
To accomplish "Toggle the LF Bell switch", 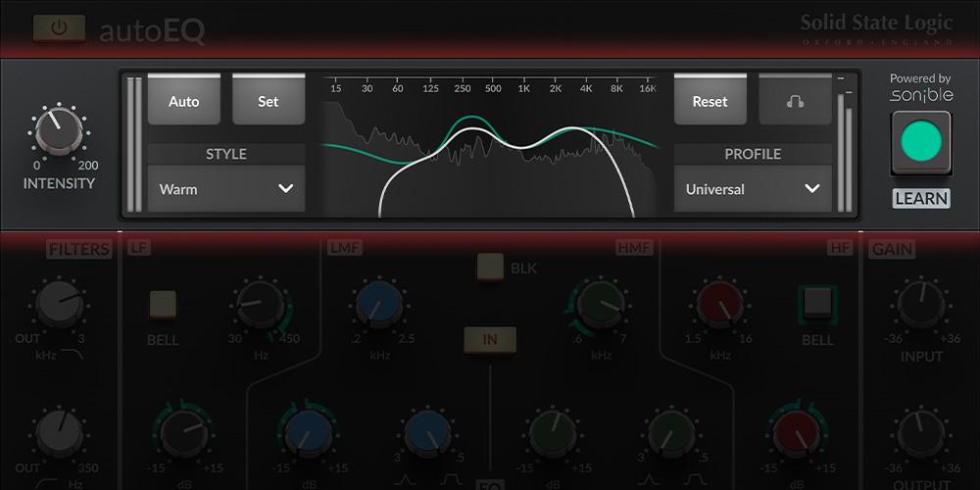I will pyautogui.click(x=163, y=304).
